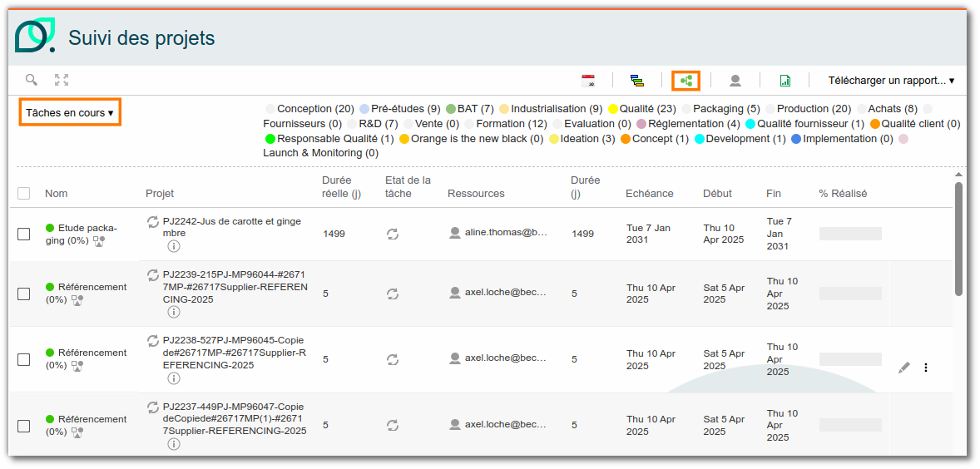Open the Tâches en cours dropdown
The image size is (980, 469).
click(x=69, y=113)
